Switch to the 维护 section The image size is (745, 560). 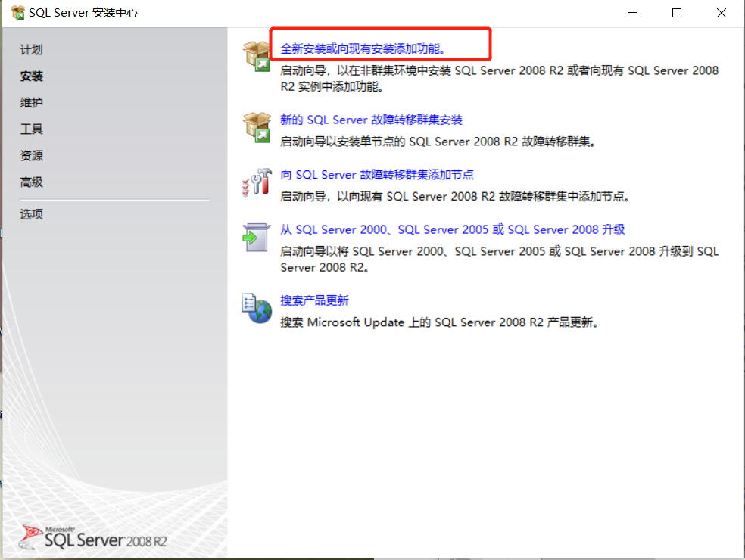click(31, 102)
